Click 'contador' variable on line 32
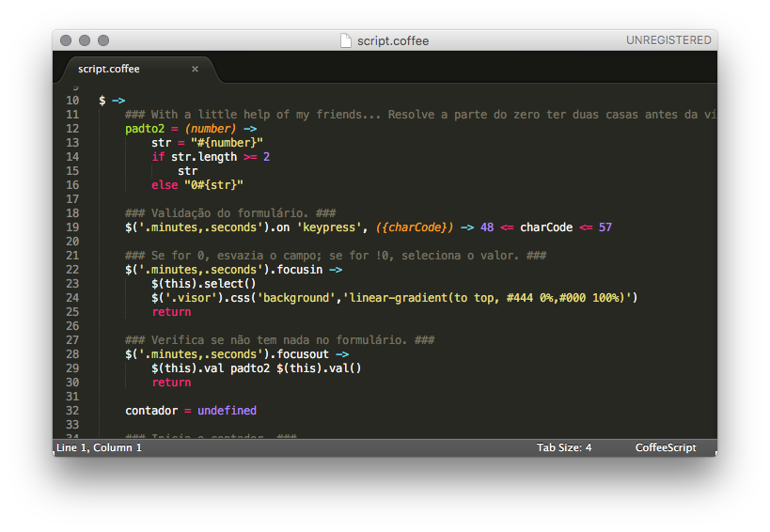The width and height of the screenshot is (770, 532). [151, 411]
